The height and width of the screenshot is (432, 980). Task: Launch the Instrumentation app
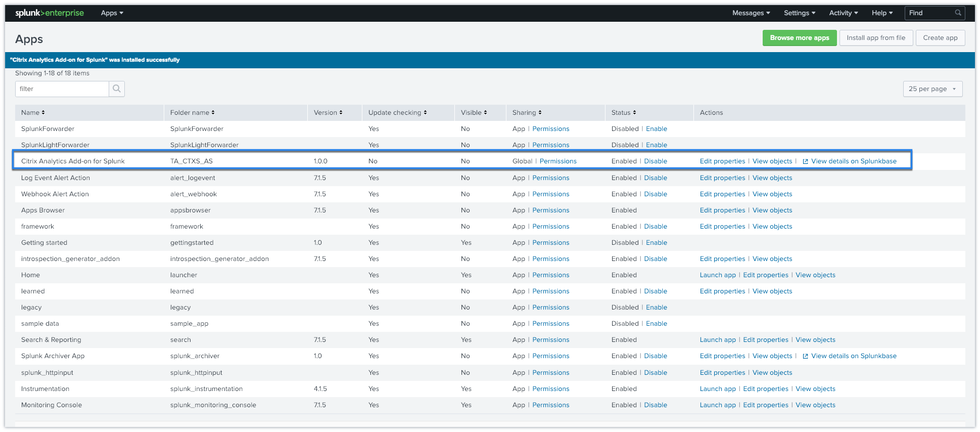[718, 389]
